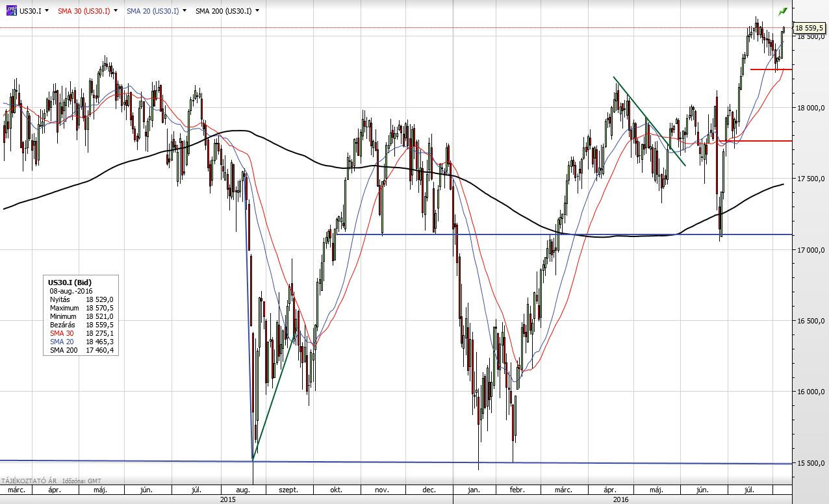Select the black SMA 200 (US30.I) label
This screenshot has height=504, width=829.
tap(223, 11)
